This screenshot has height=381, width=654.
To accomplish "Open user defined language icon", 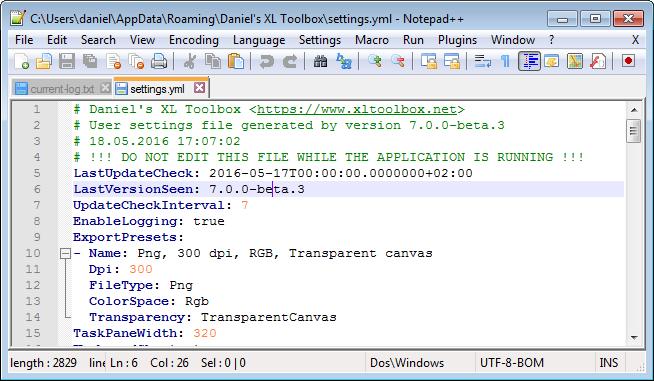I will point(552,62).
